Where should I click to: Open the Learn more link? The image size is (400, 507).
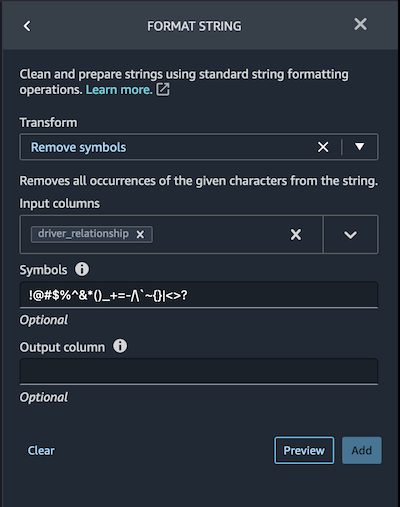tap(119, 90)
